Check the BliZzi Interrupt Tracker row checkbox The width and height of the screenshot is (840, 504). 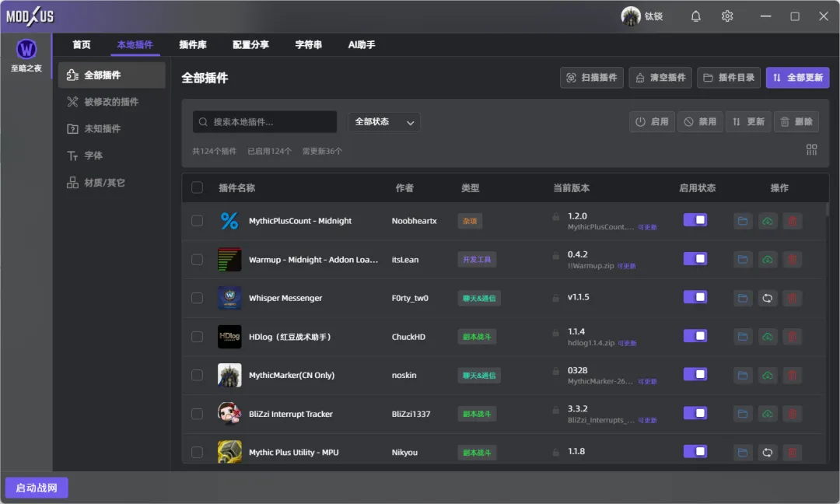coord(197,414)
